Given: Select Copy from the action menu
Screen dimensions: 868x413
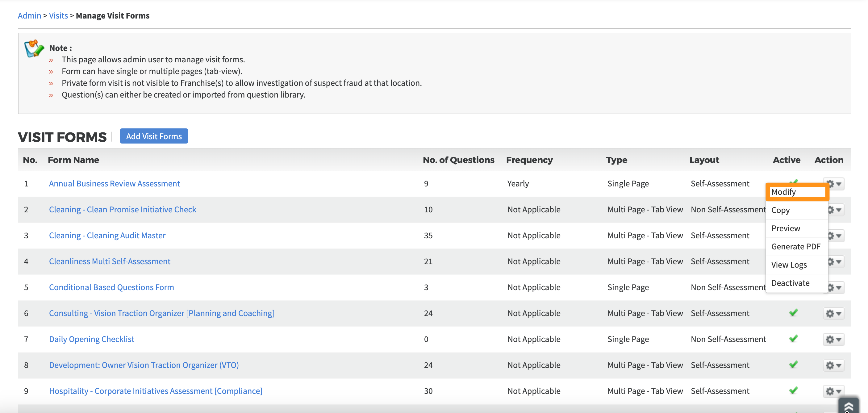Looking at the screenshot, I should coord(797,210).
